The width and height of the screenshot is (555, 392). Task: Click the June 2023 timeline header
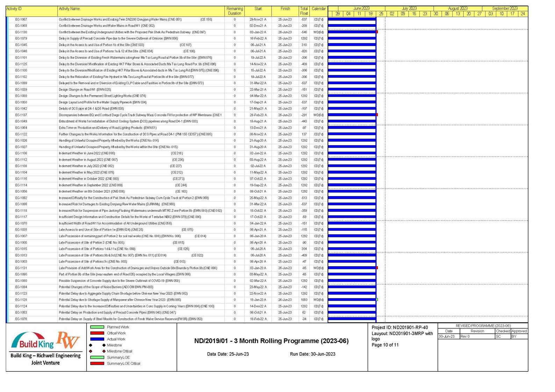point(361,8)
